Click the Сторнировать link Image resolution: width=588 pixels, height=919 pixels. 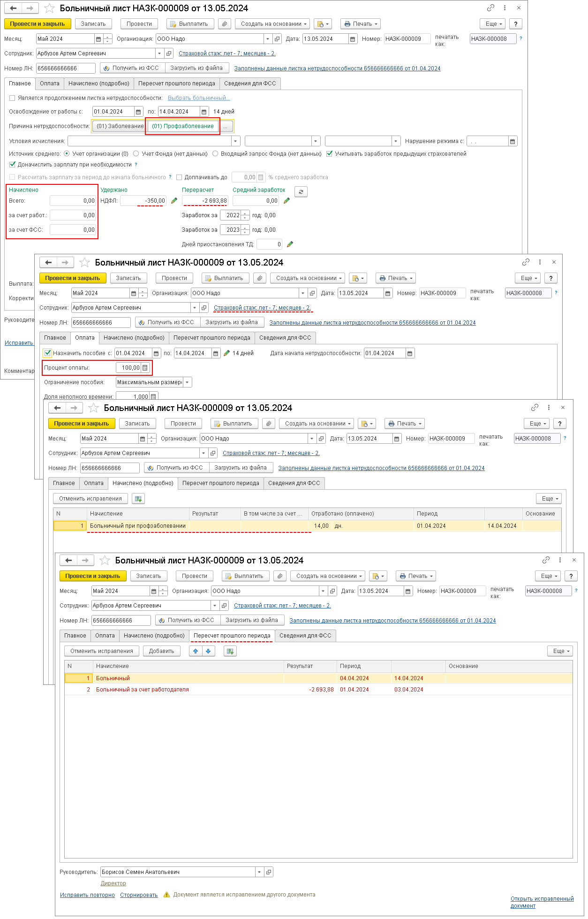pos(139,895)
